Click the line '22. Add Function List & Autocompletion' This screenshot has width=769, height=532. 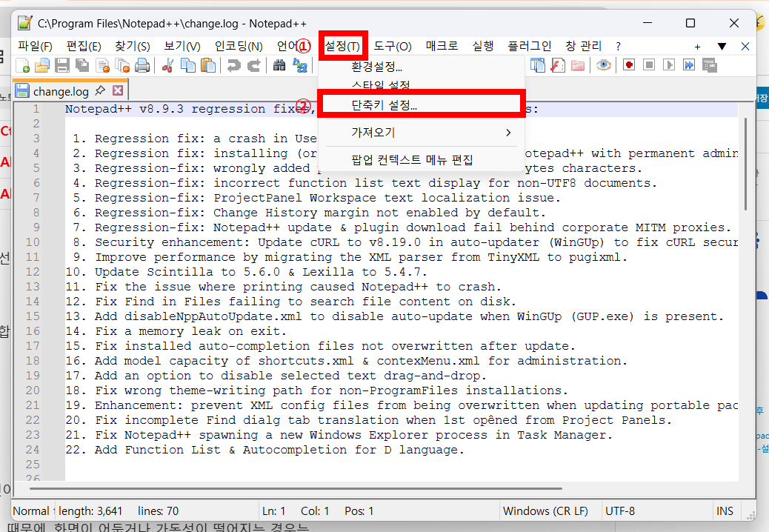[x=264, y=450]
